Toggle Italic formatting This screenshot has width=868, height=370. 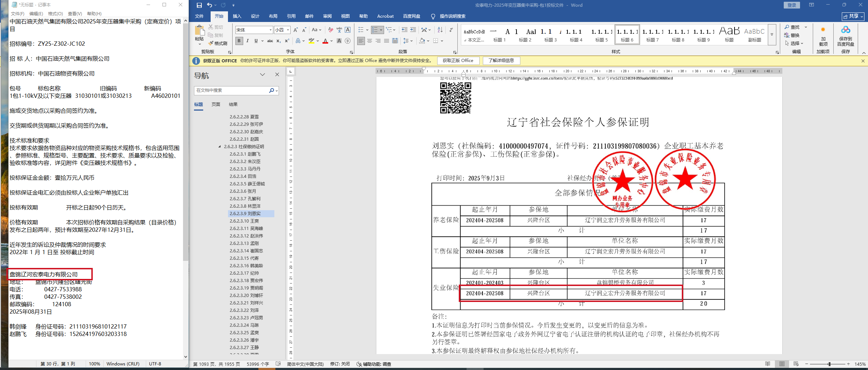point(247,41)
